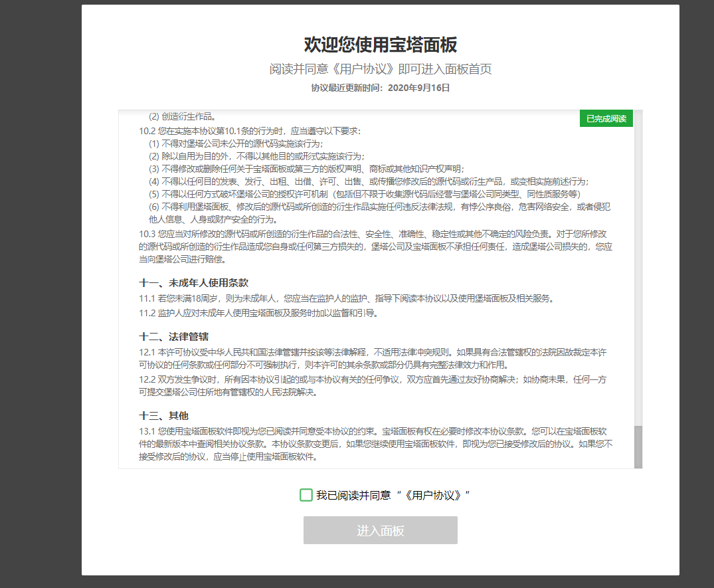Click clause 12.1 on 中华人民共和国法律管辖

373,359
